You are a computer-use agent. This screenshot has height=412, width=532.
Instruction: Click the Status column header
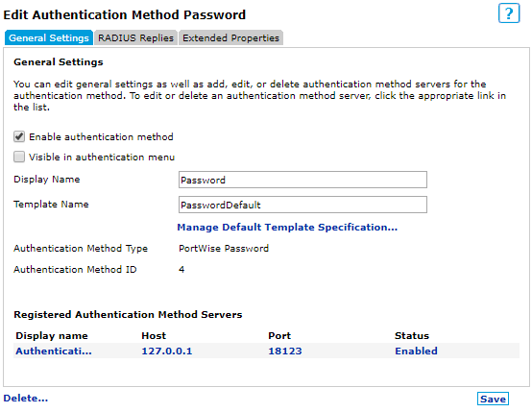pyautogui.click(x=412, y=335)
